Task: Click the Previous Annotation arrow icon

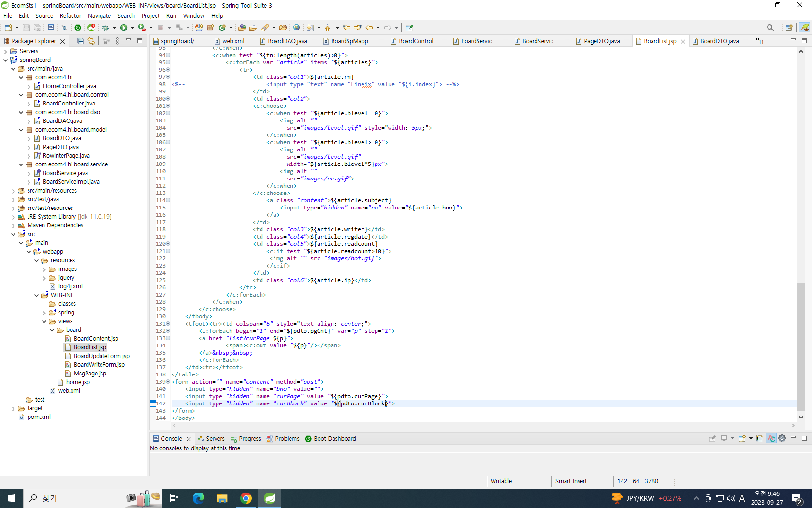Action: pos(328,28)
